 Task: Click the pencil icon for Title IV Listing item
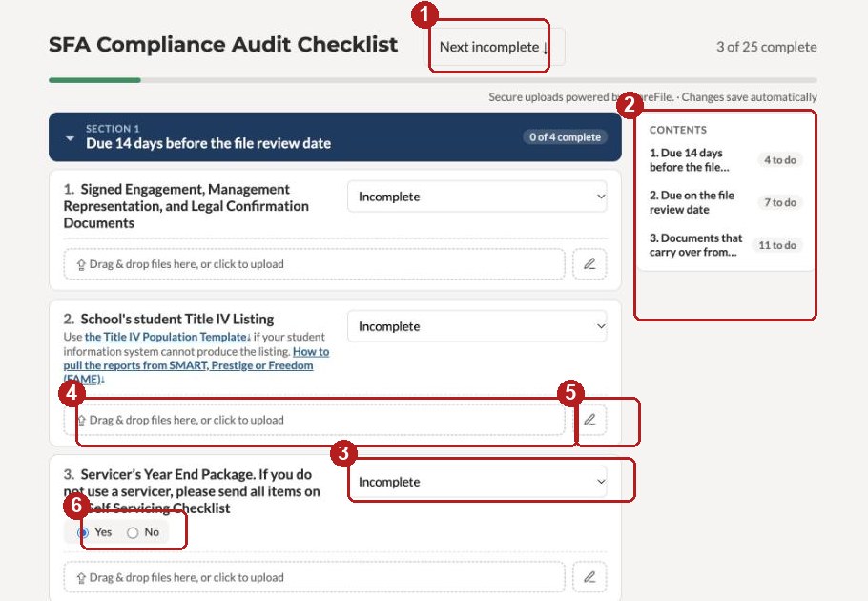click(589, 420)
